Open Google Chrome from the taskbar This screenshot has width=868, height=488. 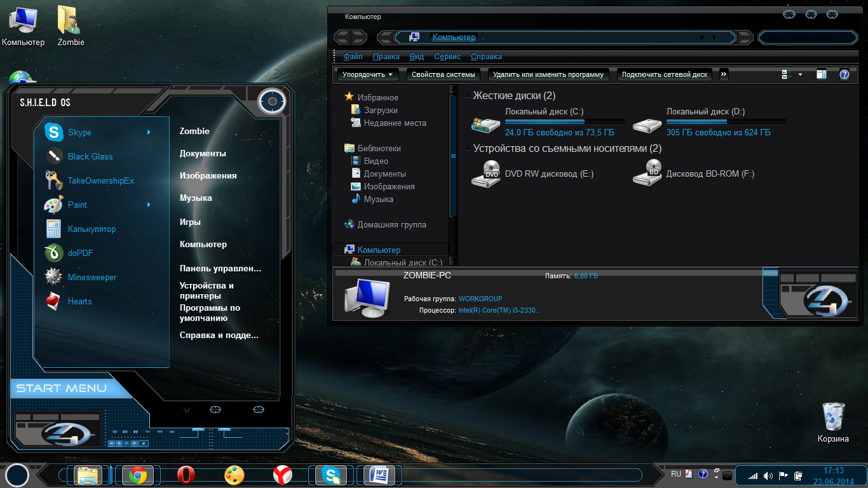point(137,475)
